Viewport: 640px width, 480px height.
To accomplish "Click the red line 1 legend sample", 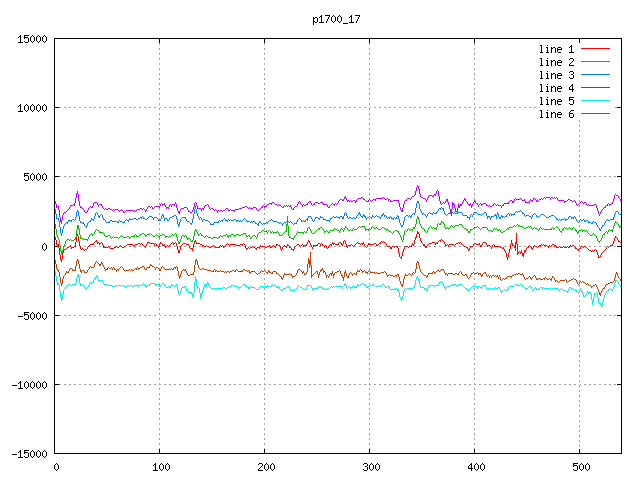I will (595, 49).
